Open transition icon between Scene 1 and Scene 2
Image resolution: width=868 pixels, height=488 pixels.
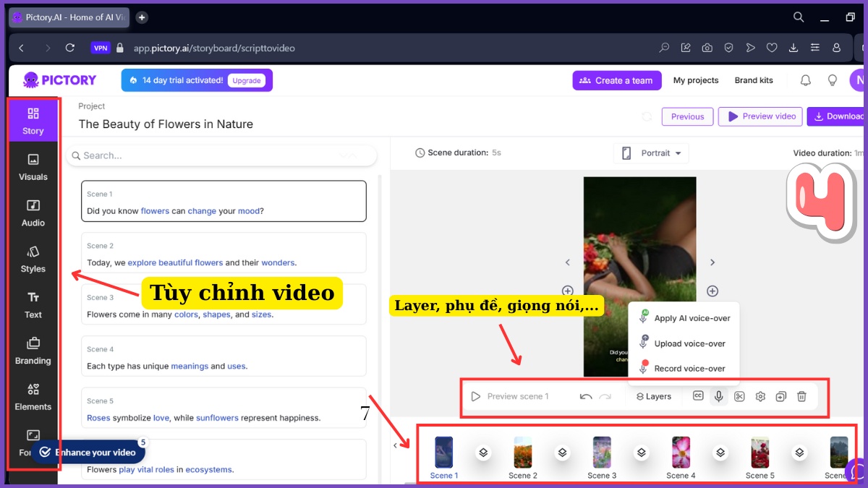484,453
